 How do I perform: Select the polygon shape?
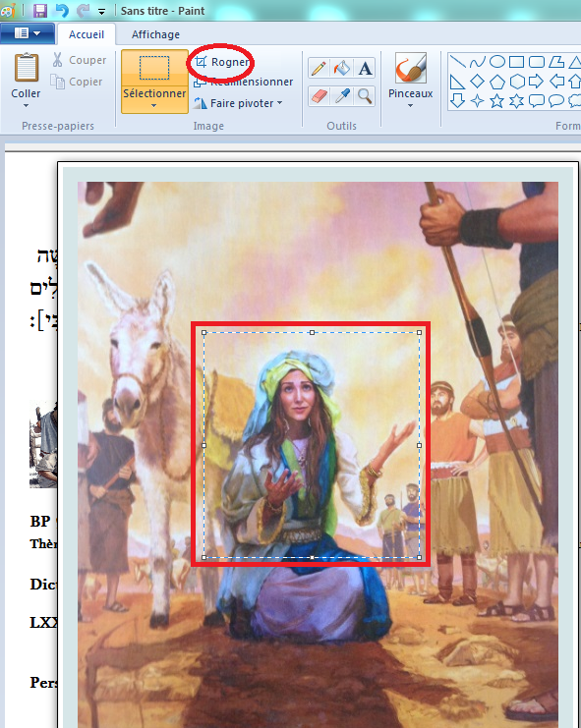pos(555,61)
